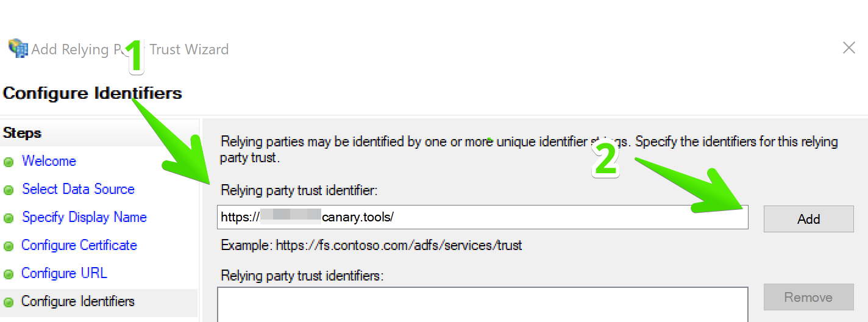Viewport: 868px width, 322px height.
Task: Click the Add button
Action: coord(808,219)
